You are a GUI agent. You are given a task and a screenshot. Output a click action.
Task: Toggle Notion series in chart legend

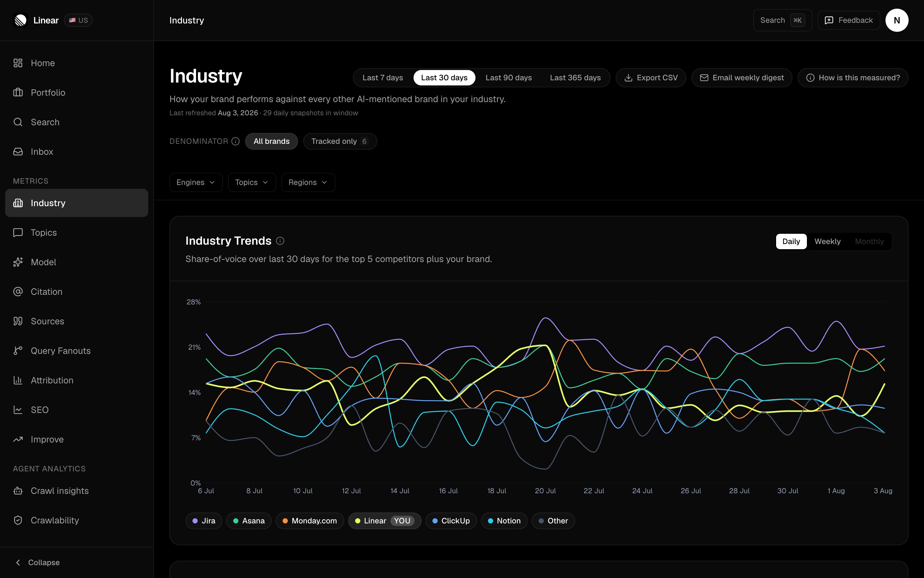pyautogui.click(x=504, y=521)
